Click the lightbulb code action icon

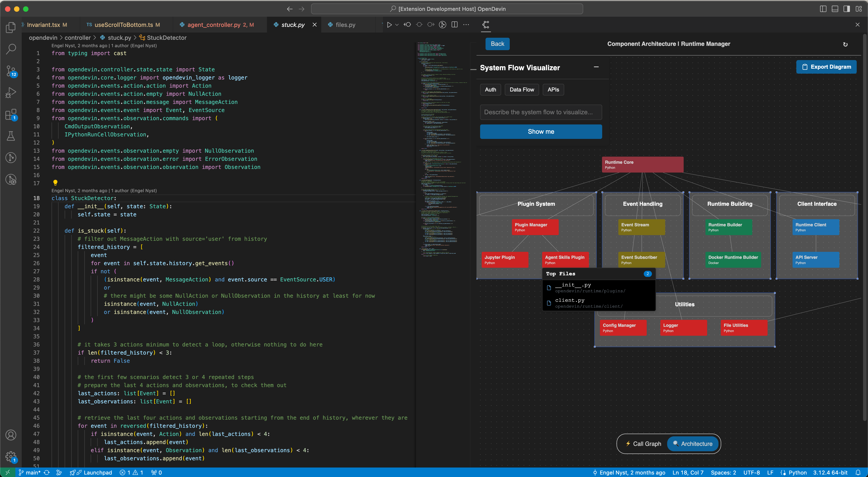coord(55,183)
